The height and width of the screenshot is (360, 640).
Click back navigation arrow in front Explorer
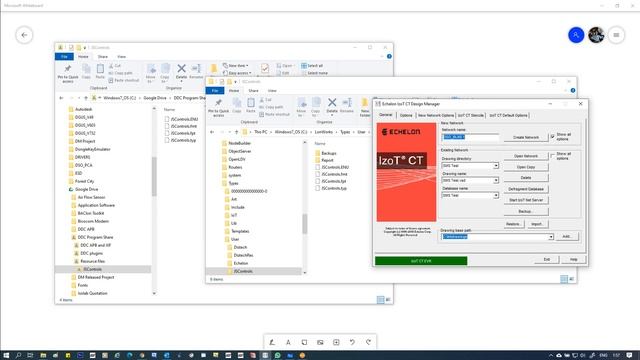[212, 132]
